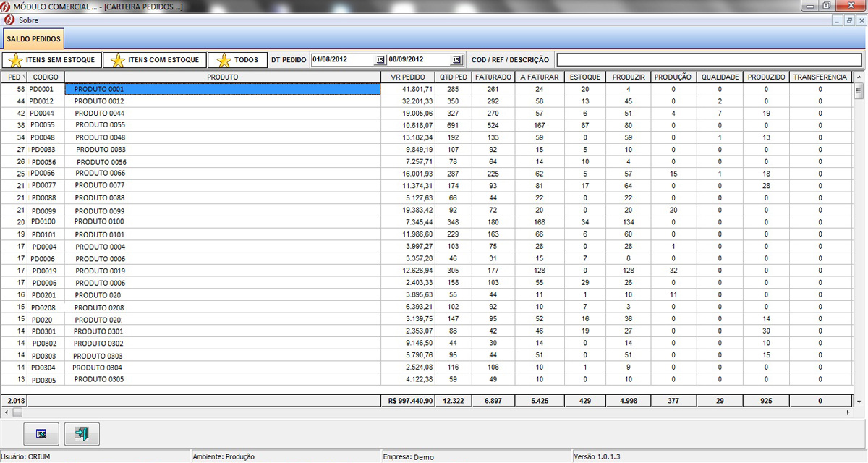Screen dimensions: 868x463
Task: Select the Saldo Pedidos tab
Action: (x=34, y=38)
